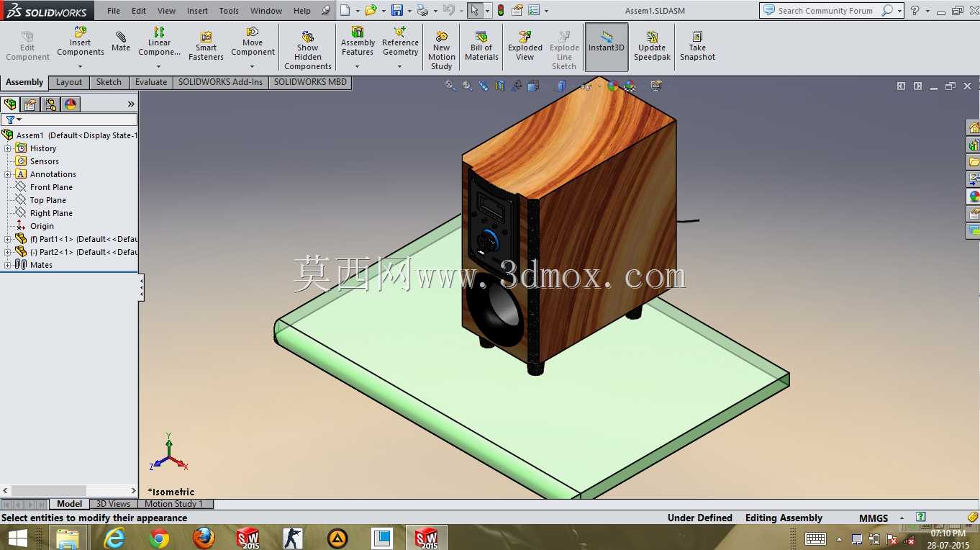This screenshot has width=980, height=550.
Task: Switch to 3D Views bottom tab
Action: pyautogui.click(x=114, y=504)
